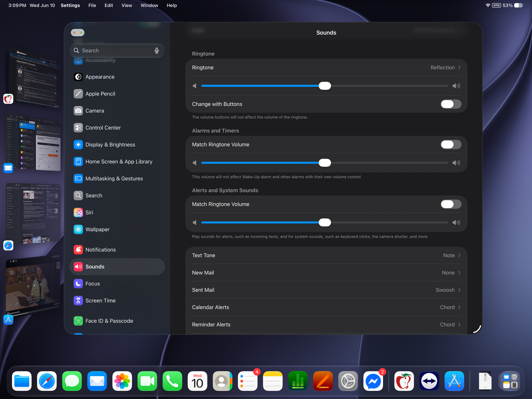Open Sent Mail sound showing Swoosh
Viewport: 532px width, 399px height.
click(326, 290)
